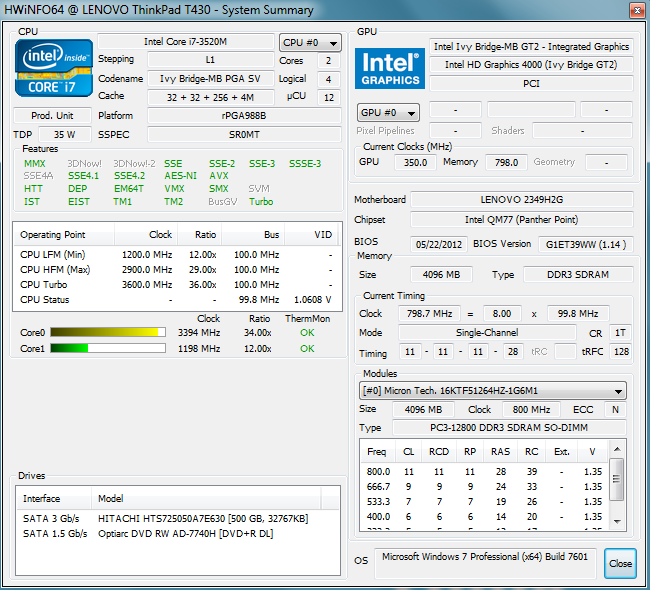
Task: Click the memory clock 798.7 MHz field
Action: point(429,313)
